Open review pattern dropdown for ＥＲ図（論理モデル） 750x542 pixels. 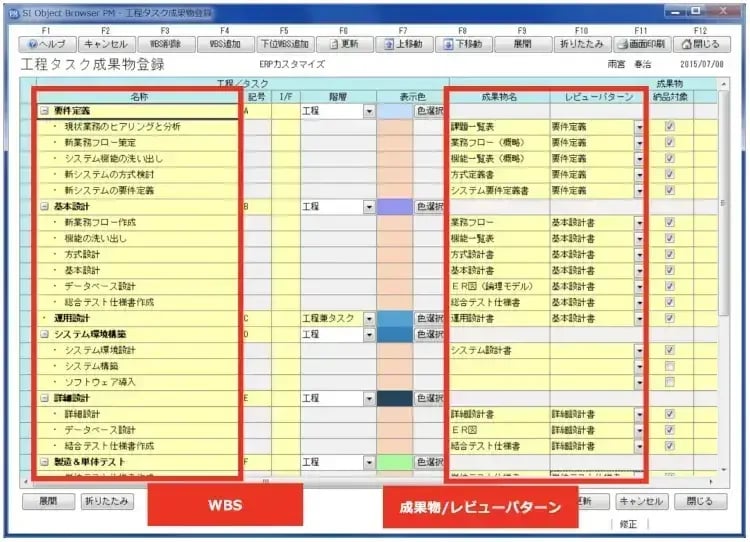click(639, 287)
